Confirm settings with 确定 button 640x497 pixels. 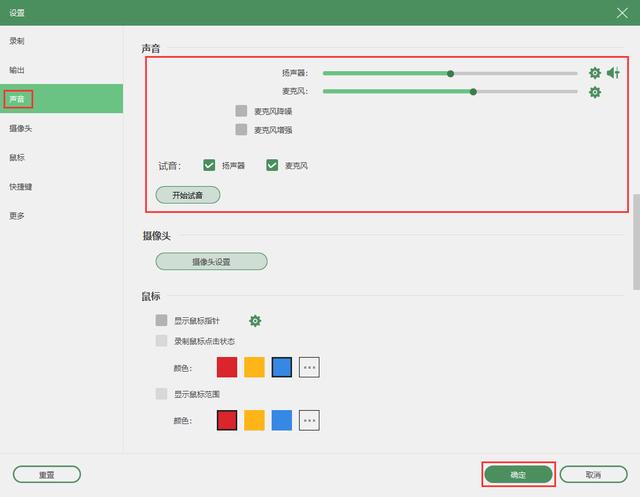[x=518, y=475]
